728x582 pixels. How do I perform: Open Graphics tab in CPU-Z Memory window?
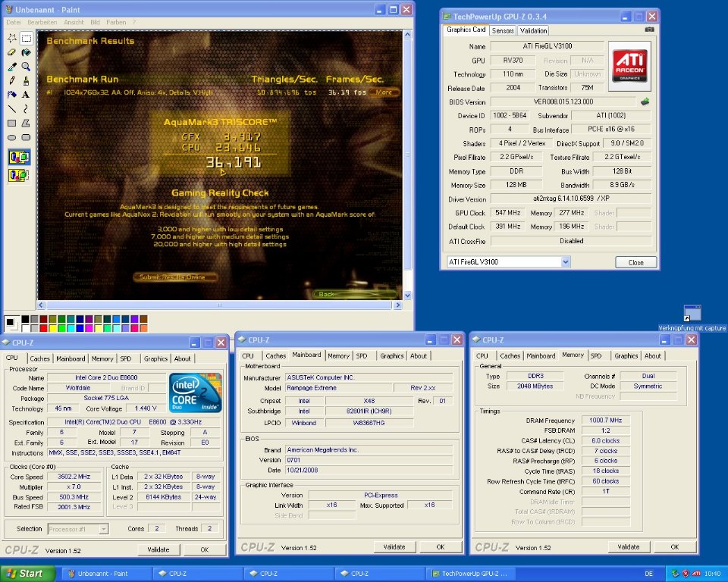(626, 356)
